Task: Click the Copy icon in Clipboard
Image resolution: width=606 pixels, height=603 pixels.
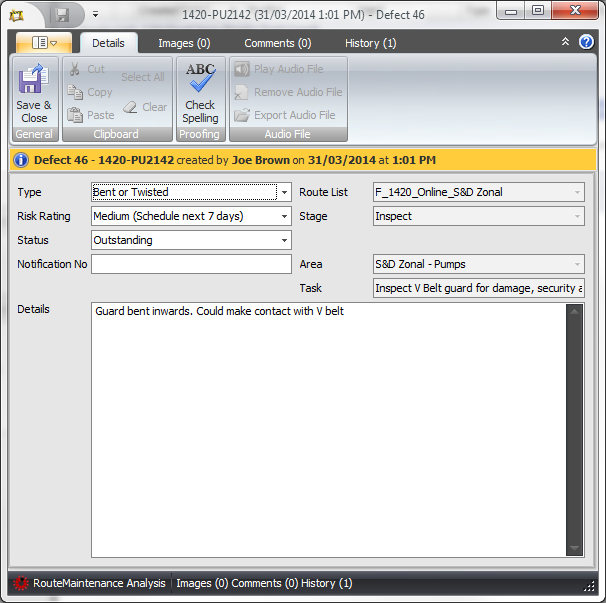Action: [75, 92]
